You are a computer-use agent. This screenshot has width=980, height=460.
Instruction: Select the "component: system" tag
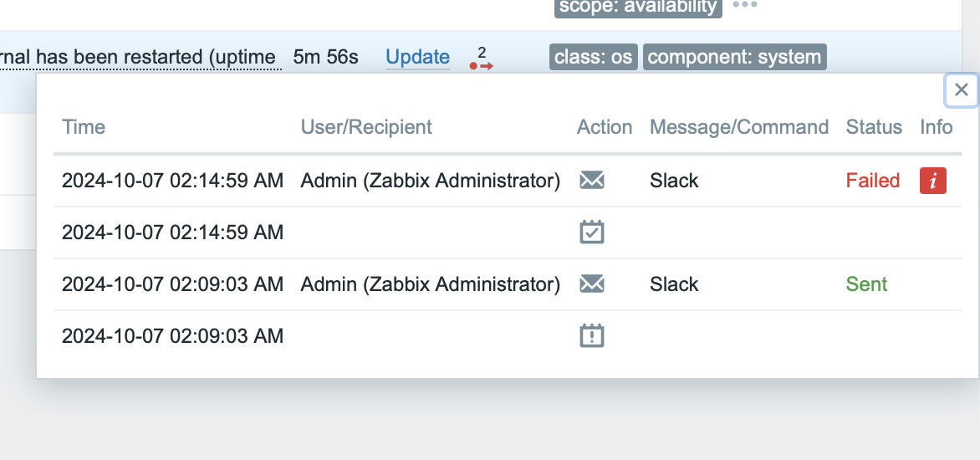734,57
